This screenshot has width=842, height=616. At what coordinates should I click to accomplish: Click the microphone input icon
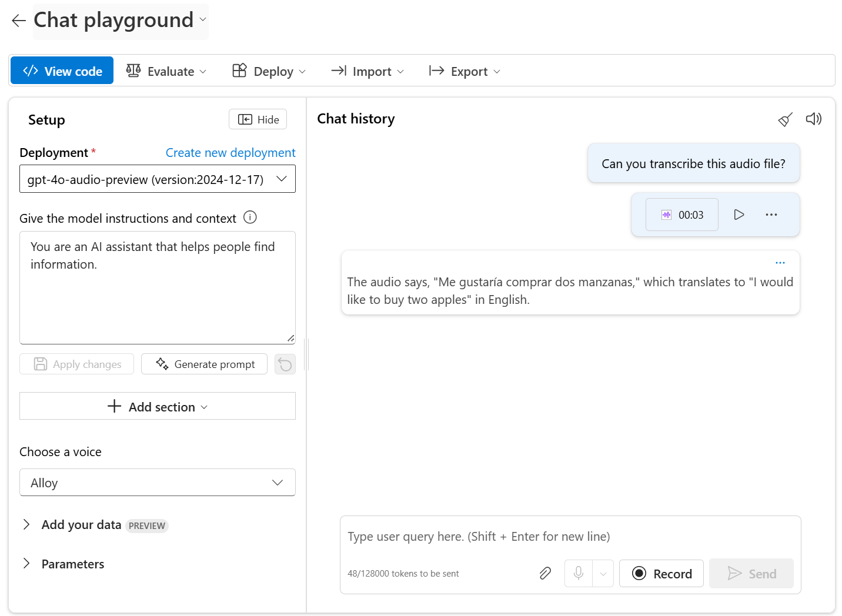coord(579,573)
